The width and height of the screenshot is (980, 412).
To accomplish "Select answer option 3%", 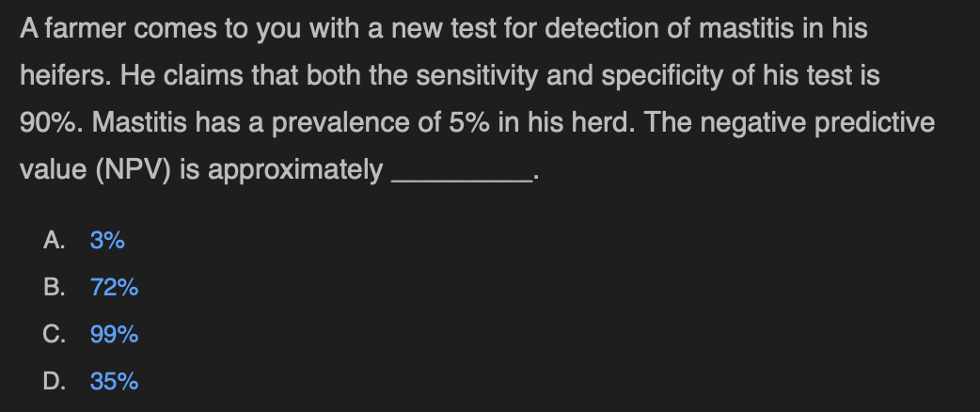I will (x=107, y=240).
